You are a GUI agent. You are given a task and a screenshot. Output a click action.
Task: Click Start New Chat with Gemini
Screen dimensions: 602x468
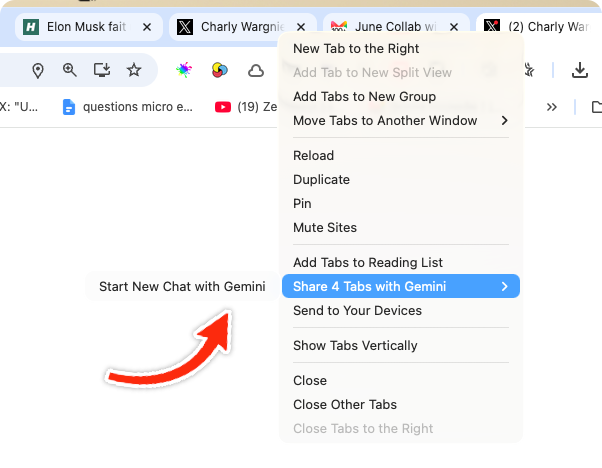click(182, 286)
